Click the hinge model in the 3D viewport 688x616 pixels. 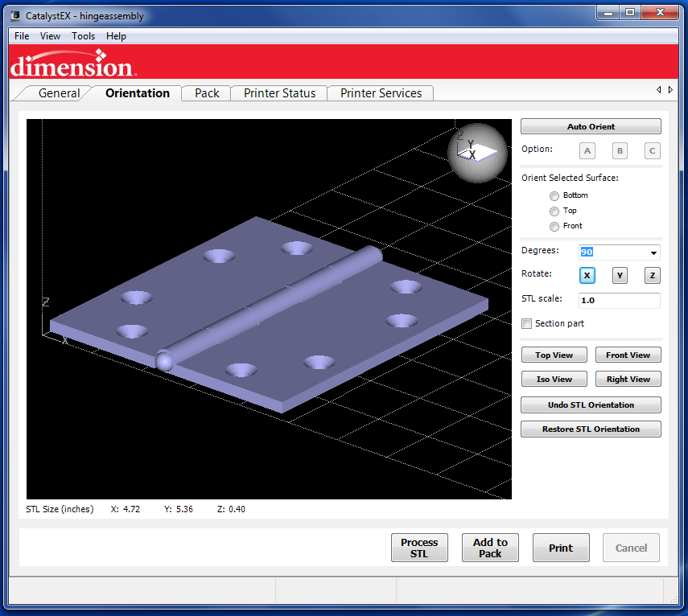[x=269, y=314]
